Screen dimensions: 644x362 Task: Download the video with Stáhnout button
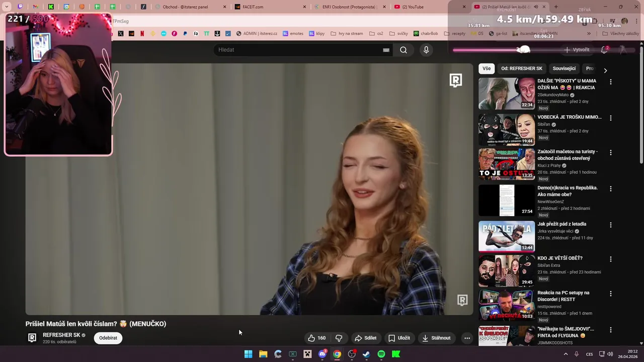[436, 338]
